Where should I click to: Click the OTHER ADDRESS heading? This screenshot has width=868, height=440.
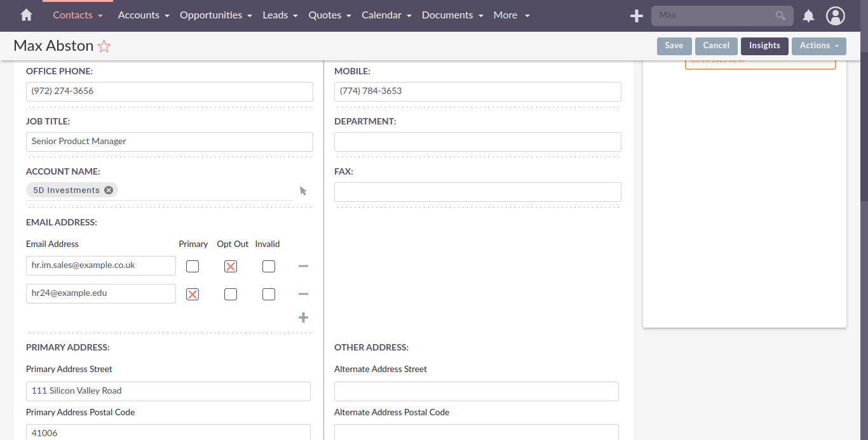(371, 347)
